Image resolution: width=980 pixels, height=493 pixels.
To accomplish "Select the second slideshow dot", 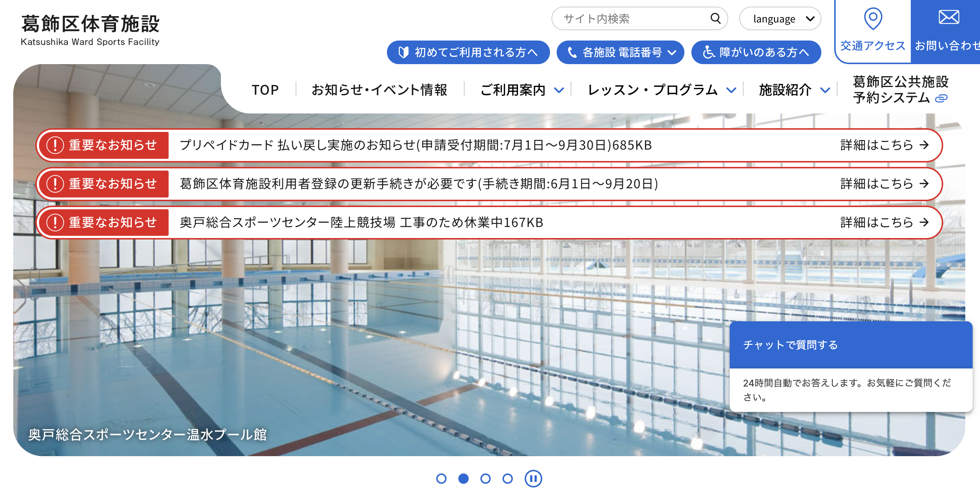I will click(x=463, y=479).
